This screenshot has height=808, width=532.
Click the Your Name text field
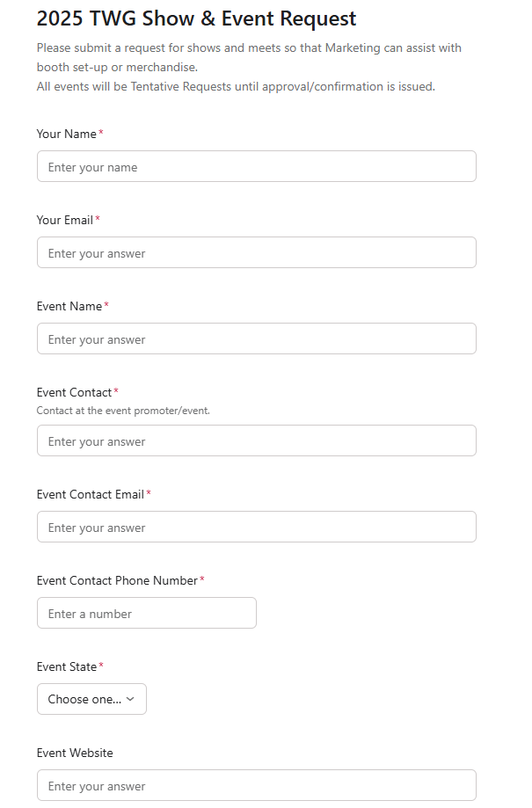coord(256,167)
